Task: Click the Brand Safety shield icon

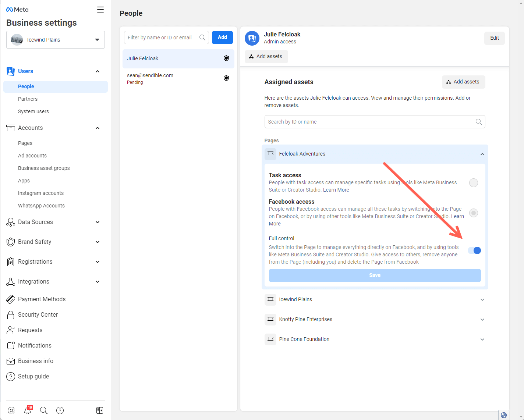Action: coord(11,242)
